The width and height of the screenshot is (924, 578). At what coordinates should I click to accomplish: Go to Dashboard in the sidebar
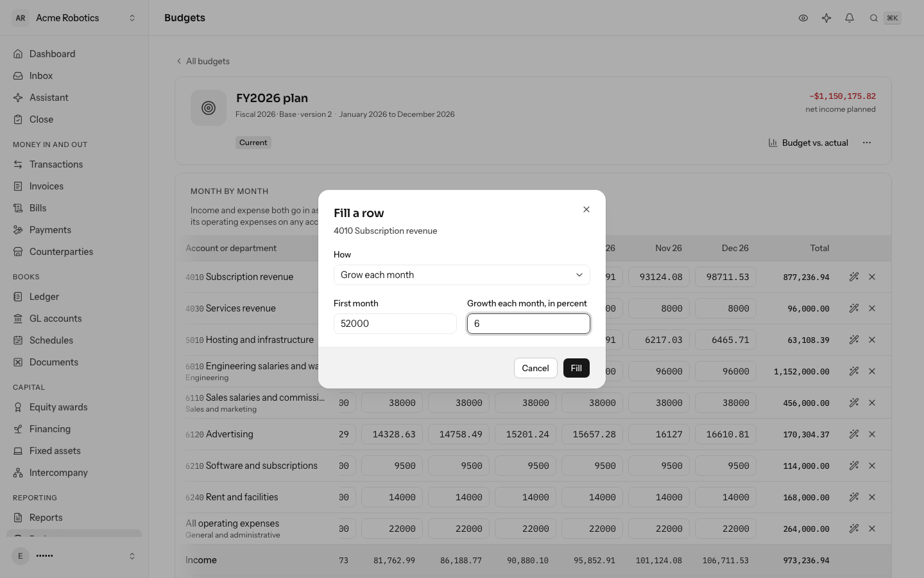[x=74, y=54]
